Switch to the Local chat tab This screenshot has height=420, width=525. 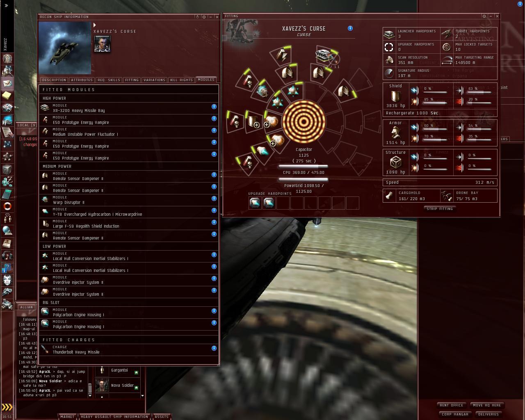click(27, 125)
